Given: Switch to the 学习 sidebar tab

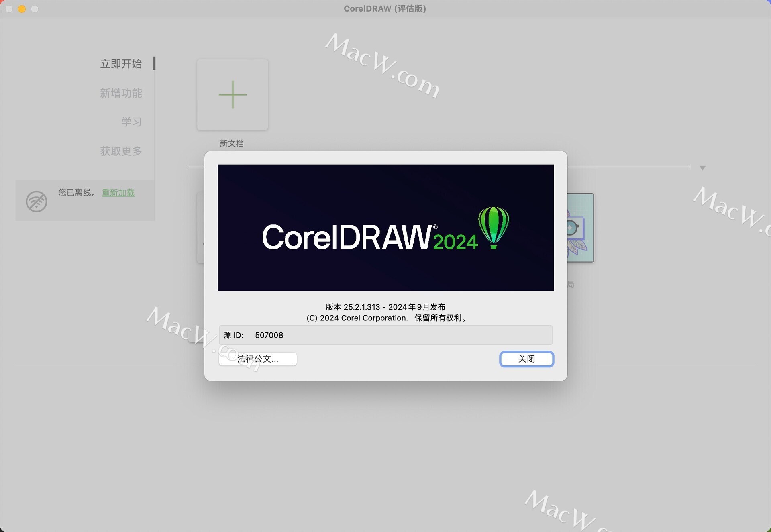Looking at the screenshot, I should 131,122.
